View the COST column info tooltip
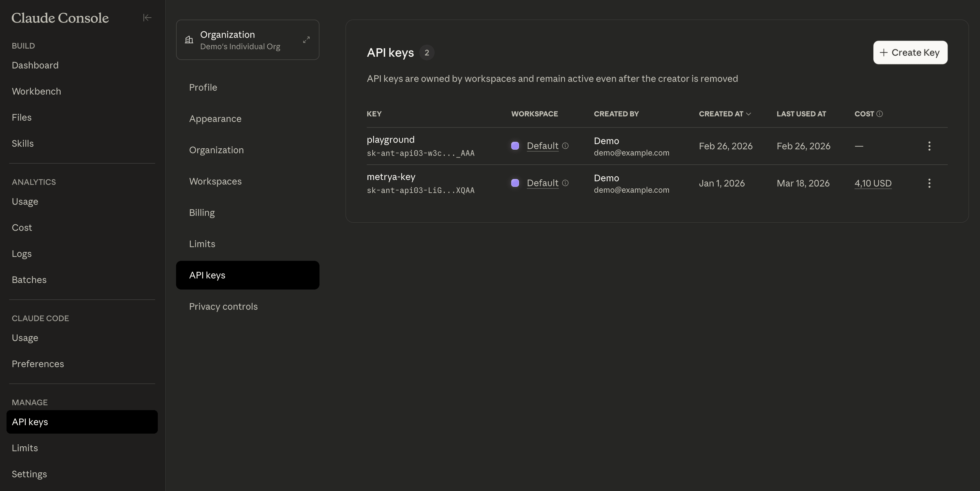The height and width of the screenshot is (491, 980). pos(880,114)
